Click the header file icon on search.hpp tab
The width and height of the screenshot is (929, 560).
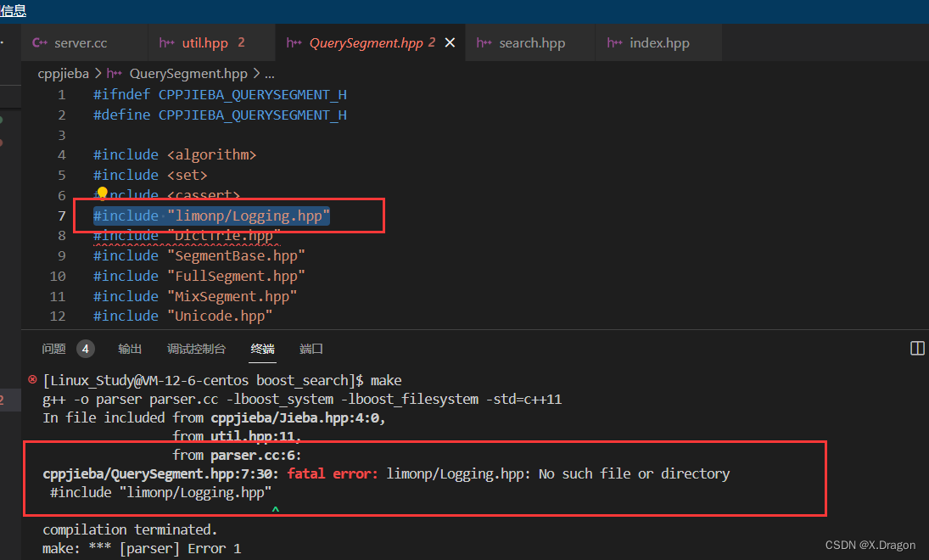coord(484,42)
